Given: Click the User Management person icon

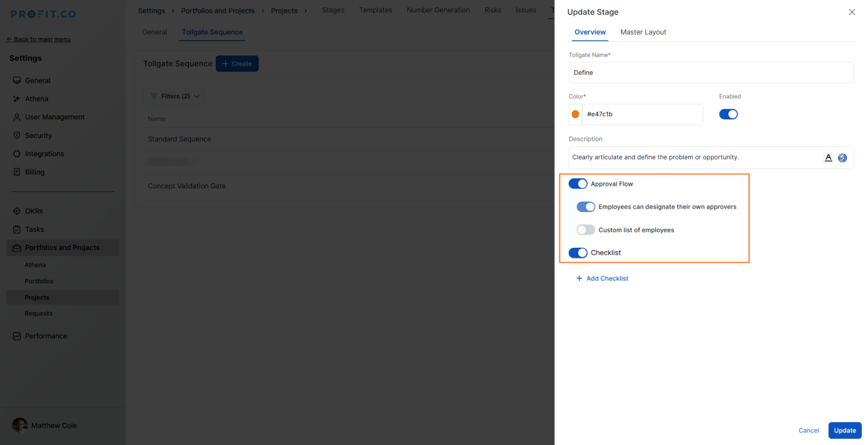Looking at the screenshot, I should [17, 117].
